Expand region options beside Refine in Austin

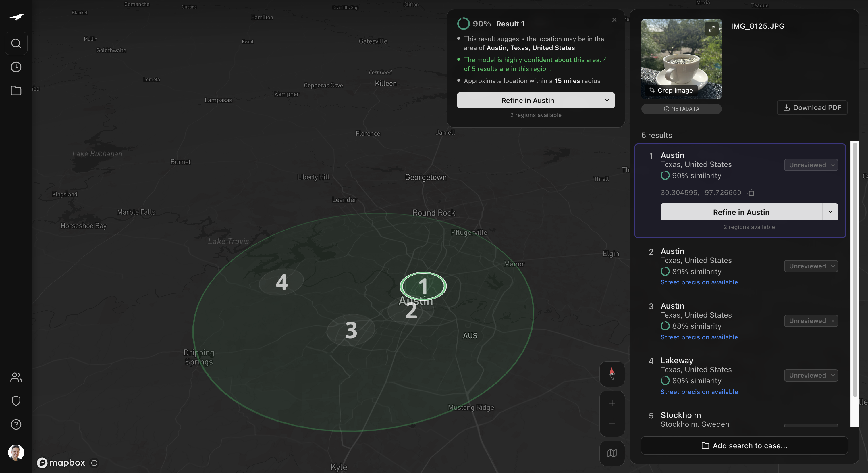point(830,212)
